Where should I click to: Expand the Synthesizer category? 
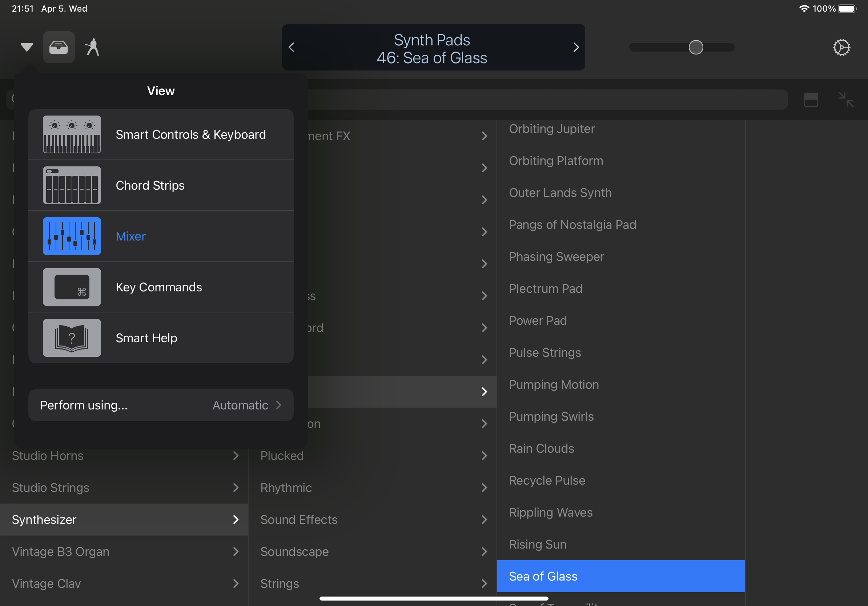124,520
